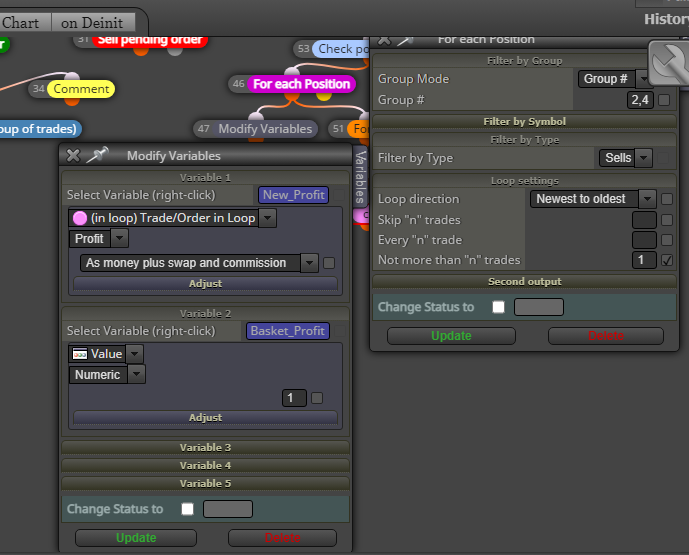Enable Change Status in For each Position panel
Viewport: 689px width, 555px height.
[498, 307]
